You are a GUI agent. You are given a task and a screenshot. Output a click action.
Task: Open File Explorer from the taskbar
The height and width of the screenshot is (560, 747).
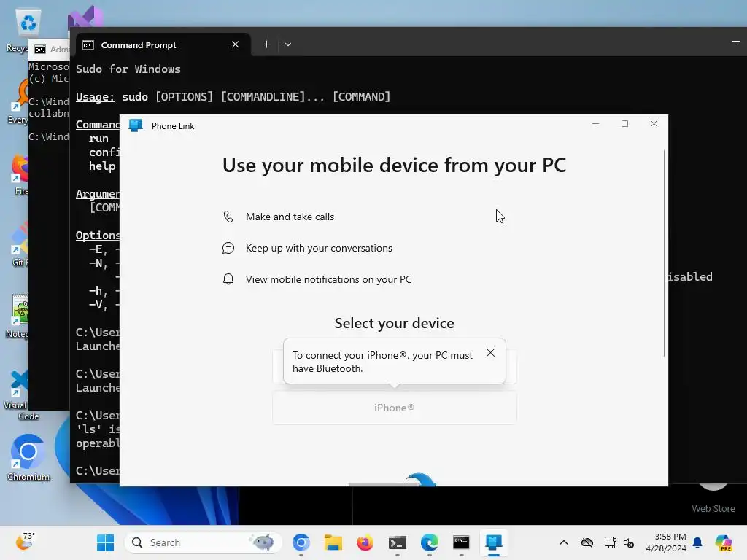[x=333, y=542]
